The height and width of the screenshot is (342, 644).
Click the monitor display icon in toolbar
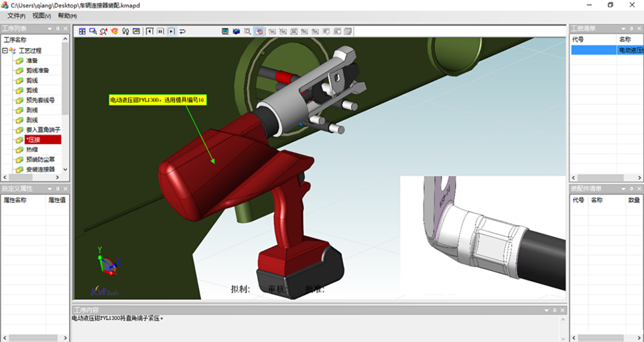(x=225, y=31)
